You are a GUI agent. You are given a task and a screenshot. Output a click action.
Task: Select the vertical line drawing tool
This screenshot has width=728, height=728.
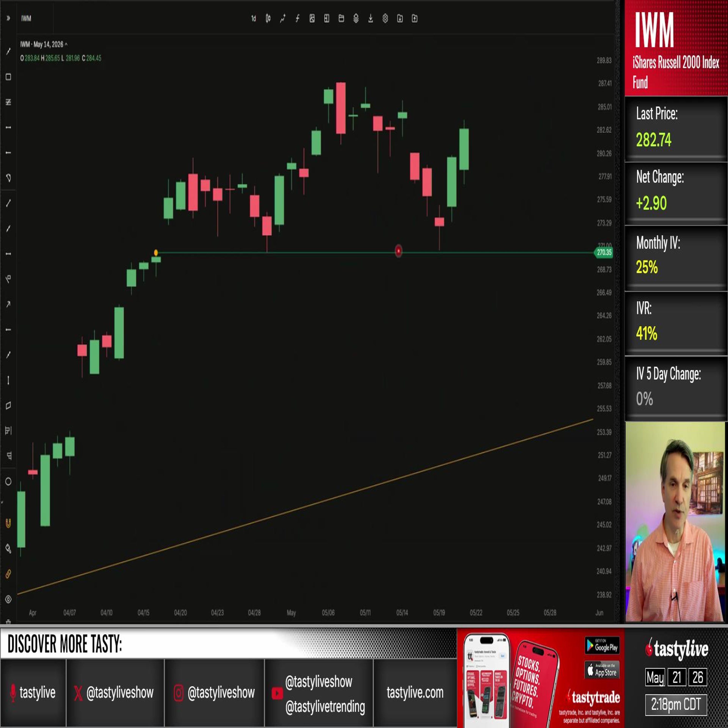click(x=8, y=380)
